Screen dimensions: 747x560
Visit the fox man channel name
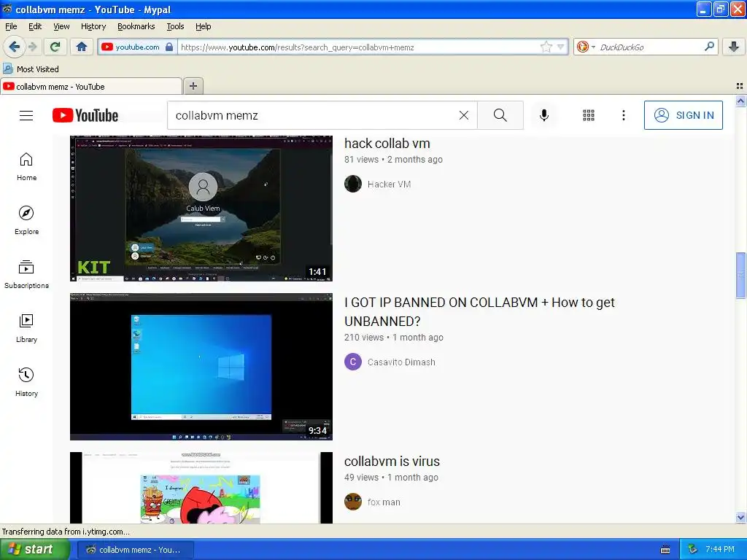point(384,502)
